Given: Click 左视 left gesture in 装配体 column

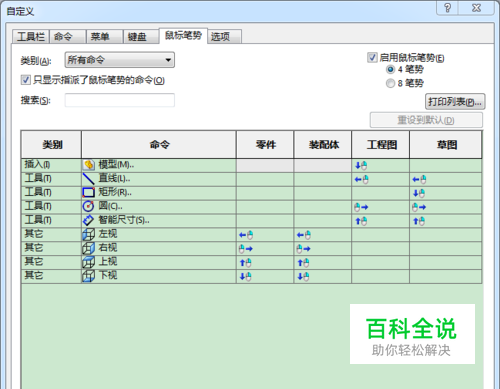Looking at the screenshot, I should click(x=304, y=235).
